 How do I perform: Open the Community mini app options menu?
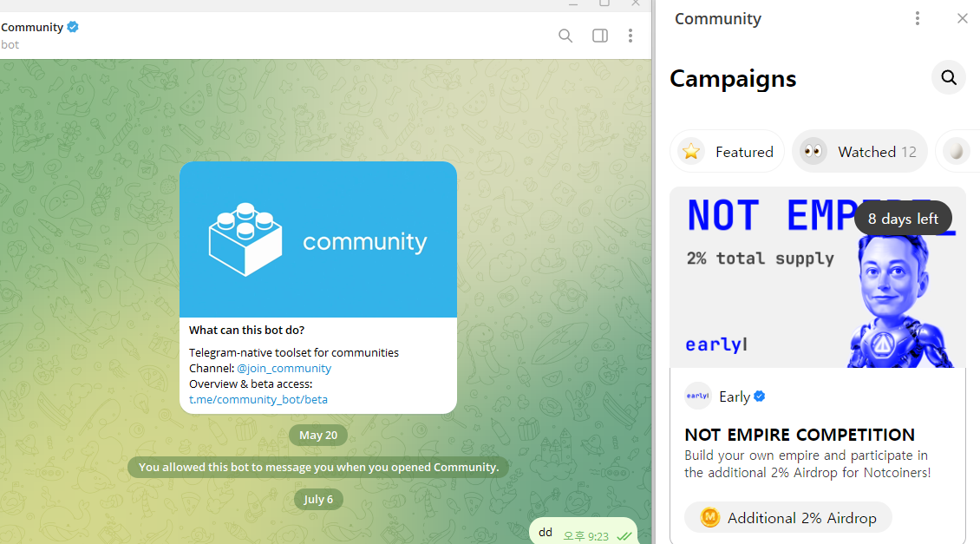tap(917, 18)
